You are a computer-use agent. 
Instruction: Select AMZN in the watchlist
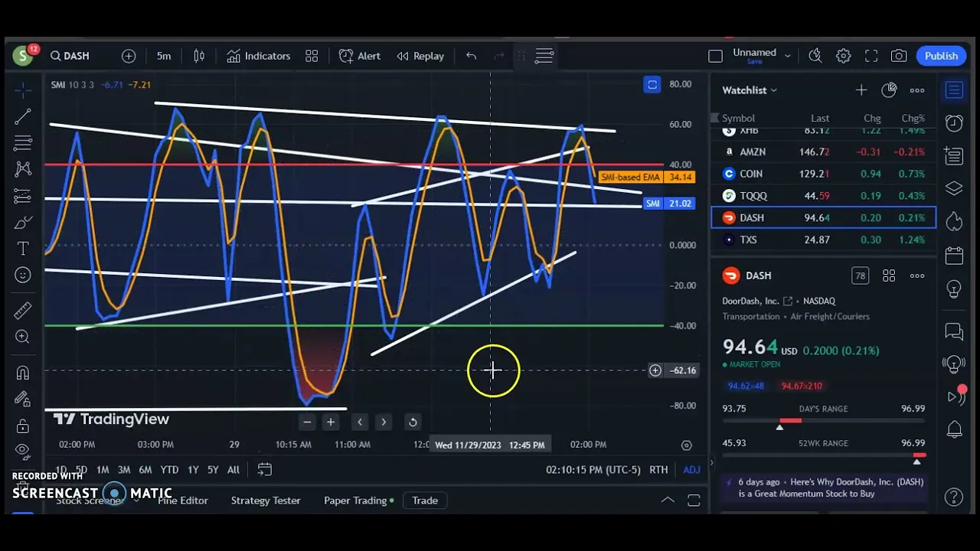(823, 152)
